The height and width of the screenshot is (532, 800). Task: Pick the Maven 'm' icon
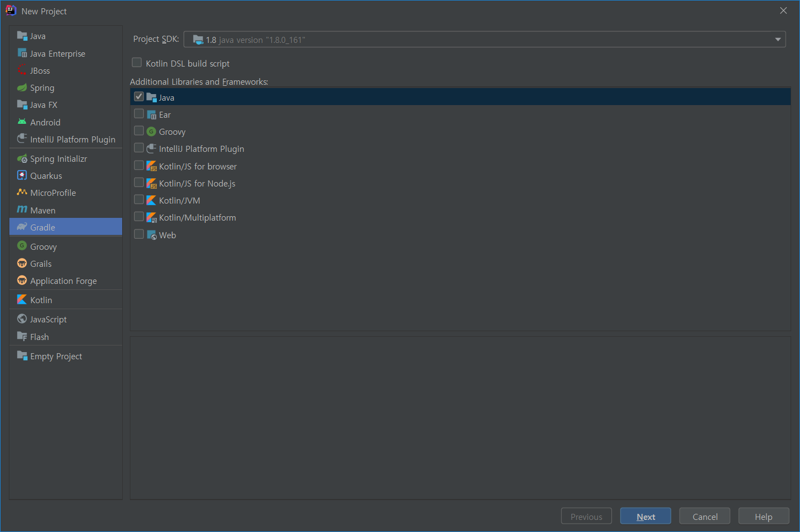click(x=22, y=210)
